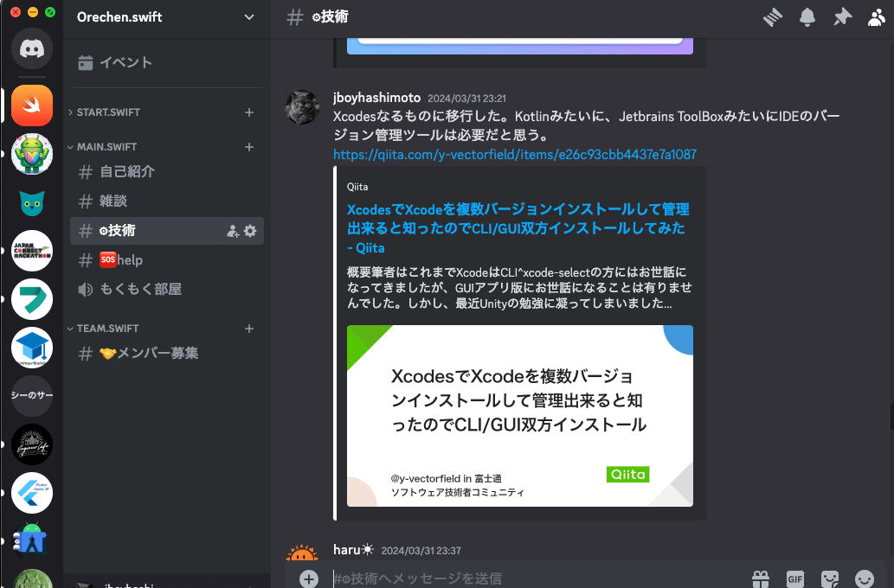894x588 pixels.
Task: Join もくもく部屋 voice channel
Action: 166,290
